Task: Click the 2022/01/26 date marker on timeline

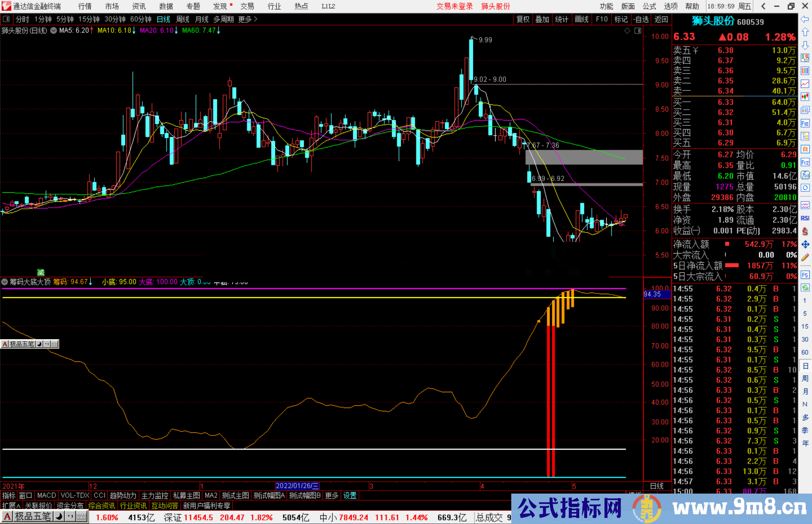Action: [297, 486]
